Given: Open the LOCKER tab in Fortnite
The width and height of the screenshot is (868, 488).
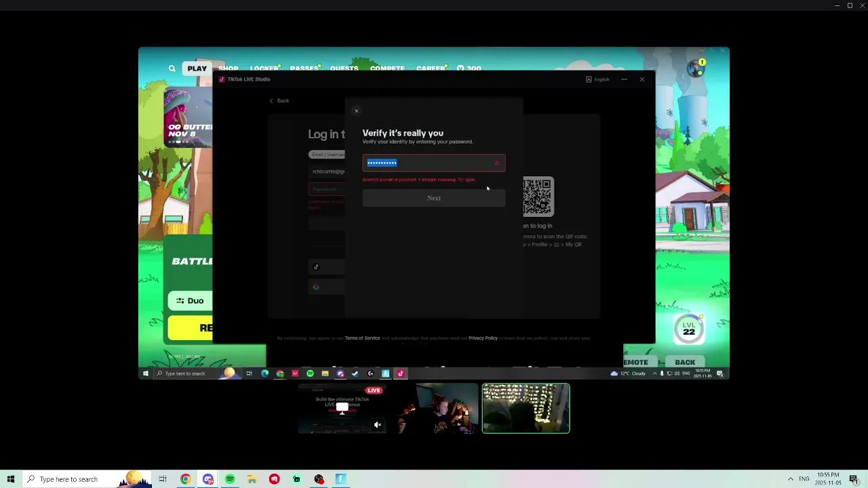Looking at the screenshot, I should [x=264, y=68].
